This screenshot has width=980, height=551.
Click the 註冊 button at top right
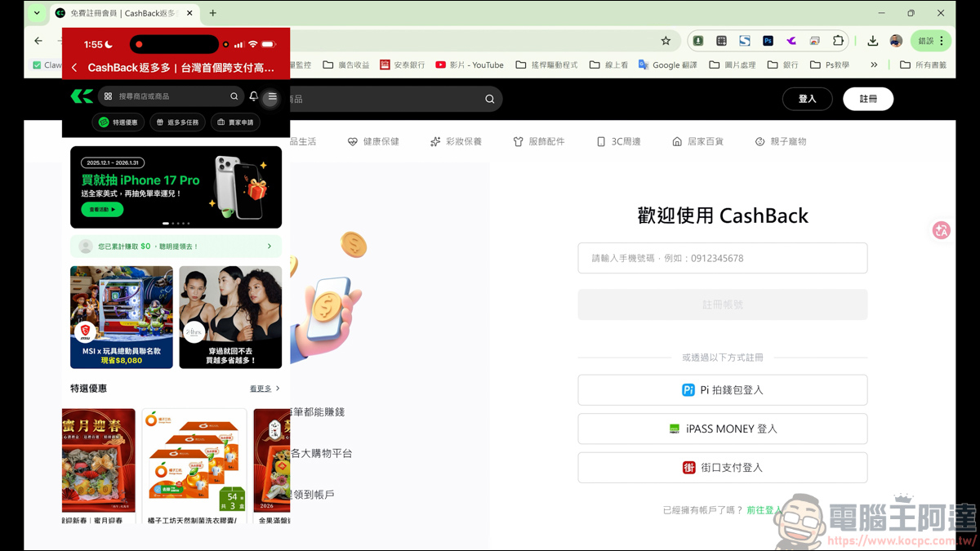[868, 98]
